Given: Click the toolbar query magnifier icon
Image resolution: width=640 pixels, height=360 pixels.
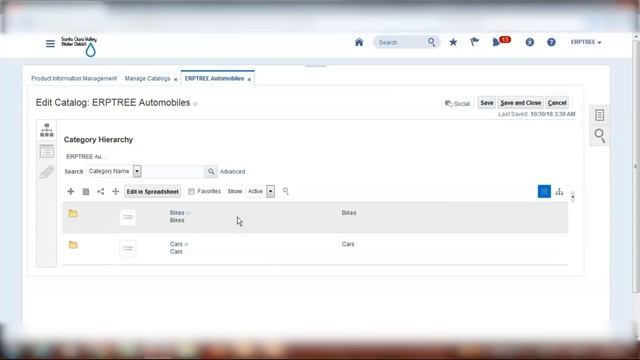Looking at the screenshot, I should click(x=286, y=191).
